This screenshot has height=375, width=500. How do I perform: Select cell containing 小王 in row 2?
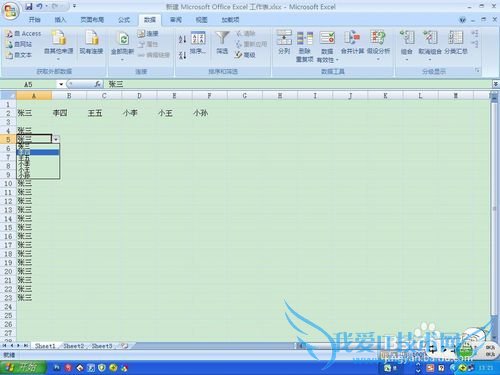(x=174, y=113)
